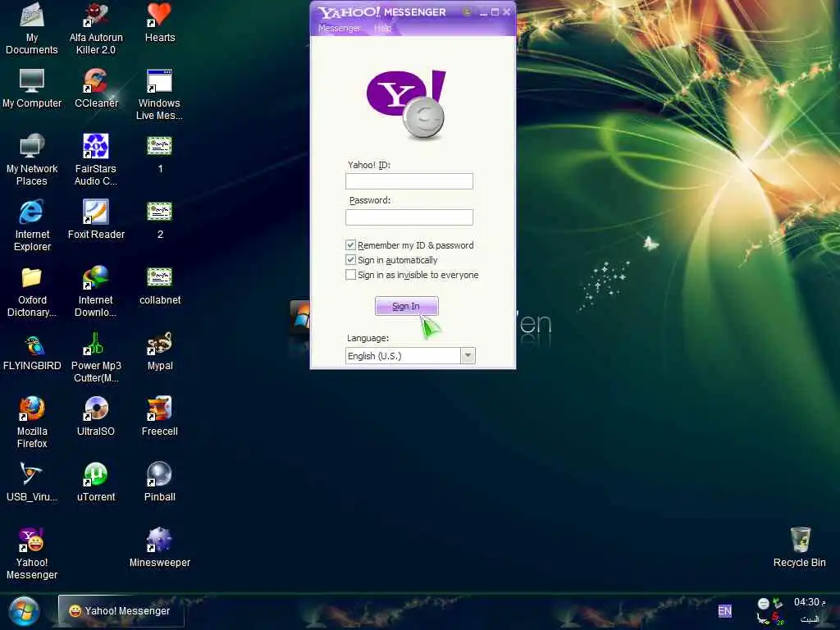Open Mypal raccoon icon
Viewport: 840px width, 630px height.
click(x=160, y=351)
